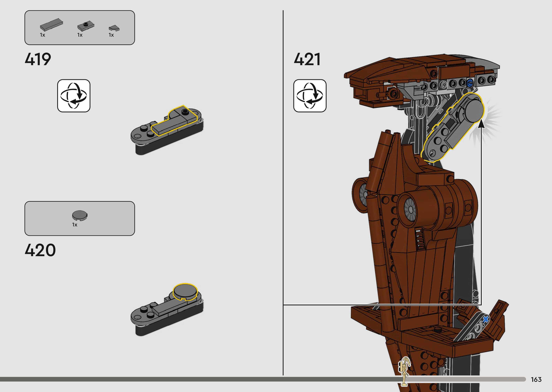The image size is (552, 392).
Task: Click the small curved wedge part icon
Action: click(x=114, y=29)
